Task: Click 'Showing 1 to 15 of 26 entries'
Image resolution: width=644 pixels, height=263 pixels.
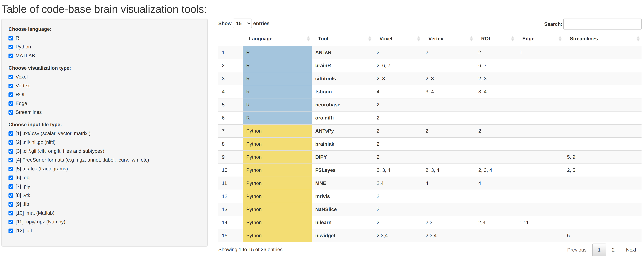Action: 250,250
